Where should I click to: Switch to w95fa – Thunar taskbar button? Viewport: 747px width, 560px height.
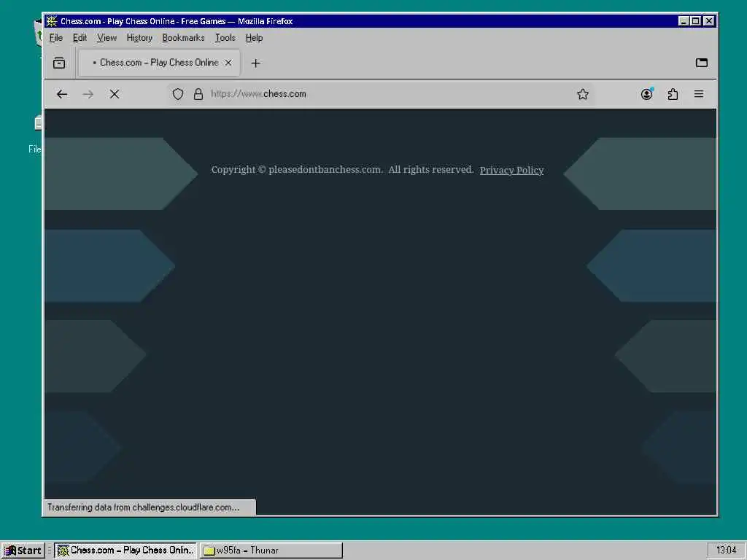[x=271, y=551]
